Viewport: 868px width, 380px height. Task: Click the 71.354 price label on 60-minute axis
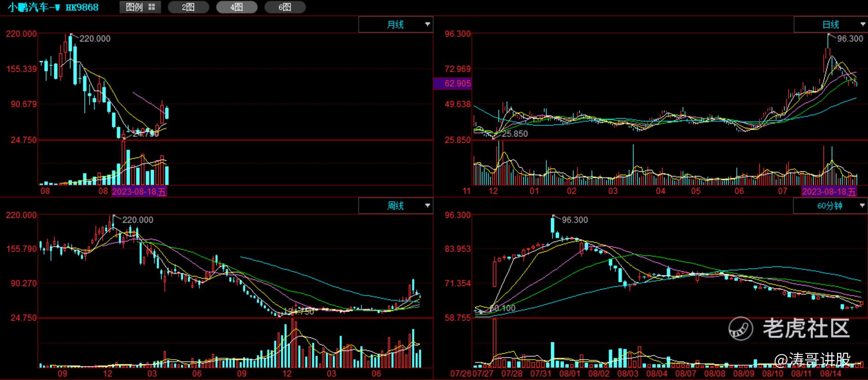pyautogui.click(x=458, y=283)
